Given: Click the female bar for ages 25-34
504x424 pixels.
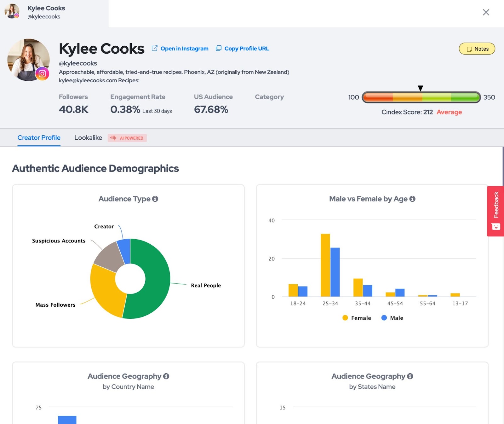Looking at the screenshot, I should (x=325, y=265).
